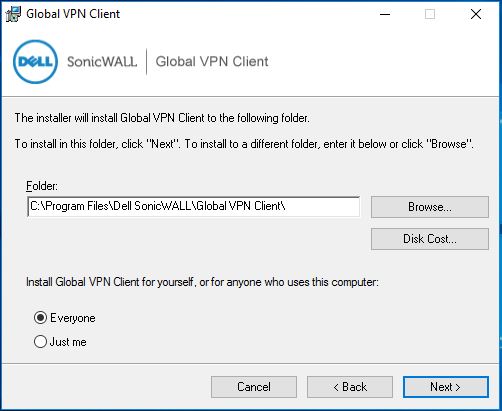Click the Global VPN Client title bar text

[x=73, y=14]
